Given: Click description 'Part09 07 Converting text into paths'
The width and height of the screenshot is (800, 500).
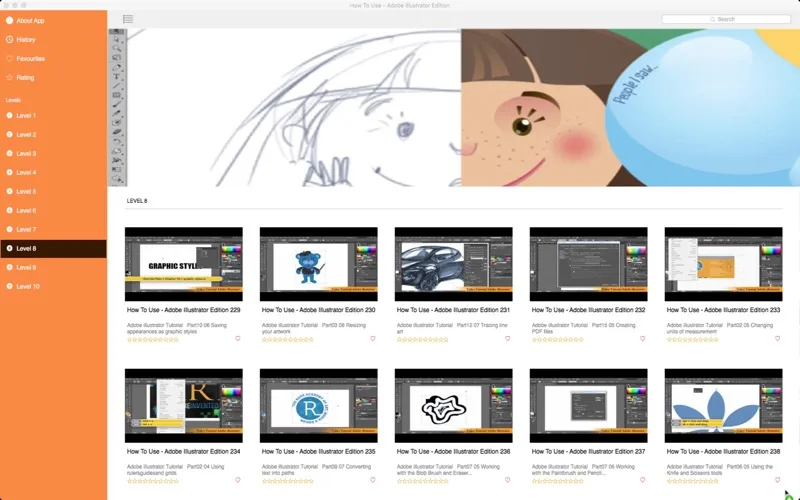Looking at the screenshot, I should [316, 470].
